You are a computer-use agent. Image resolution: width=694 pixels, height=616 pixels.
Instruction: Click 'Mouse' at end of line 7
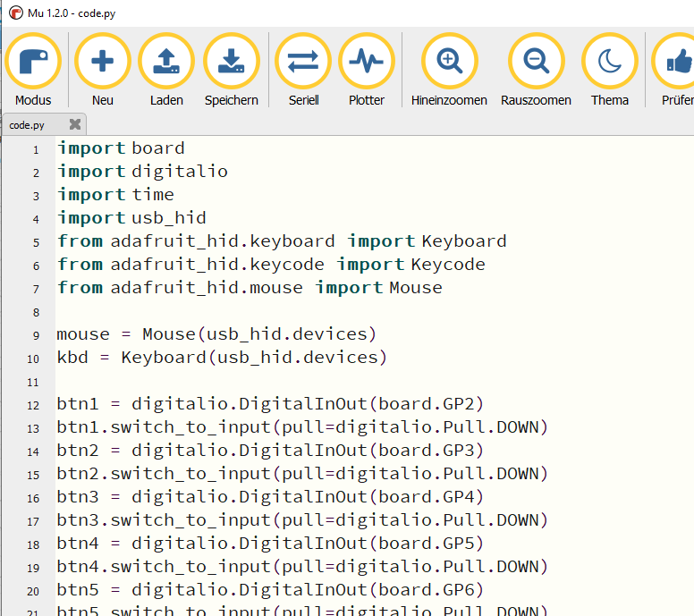click(416, 288)
